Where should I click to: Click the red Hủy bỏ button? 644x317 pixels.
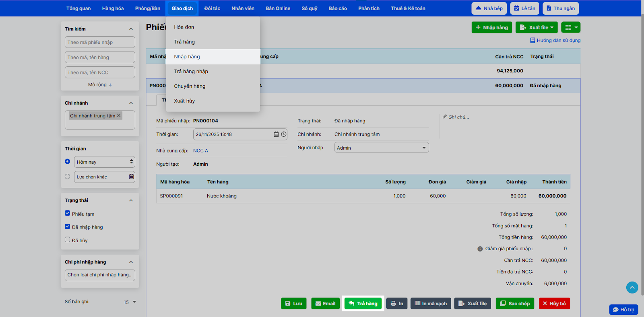554,303
